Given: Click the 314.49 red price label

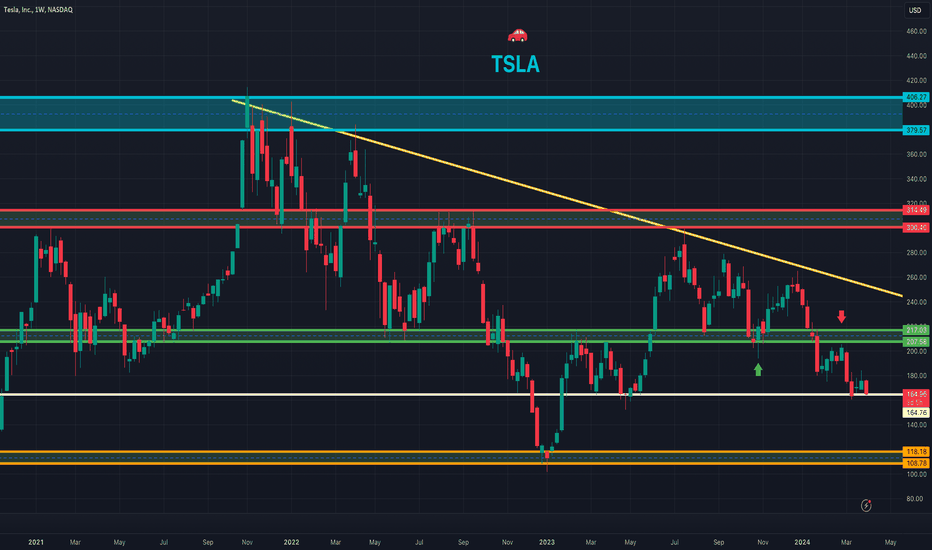Looking at the screenshot, I should point(916,210).
